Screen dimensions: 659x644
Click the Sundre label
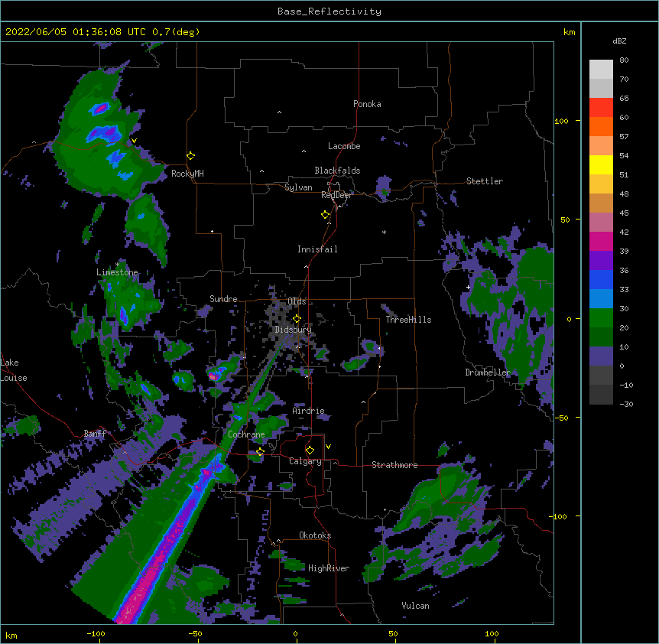click(x=223, y=299)
